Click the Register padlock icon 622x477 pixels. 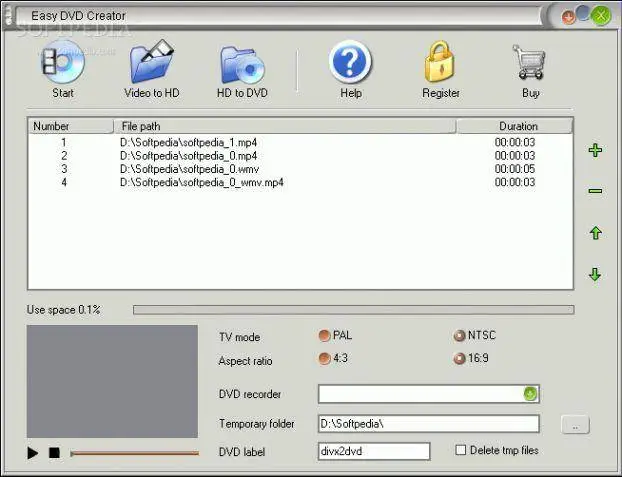click(x=440, y=62)
